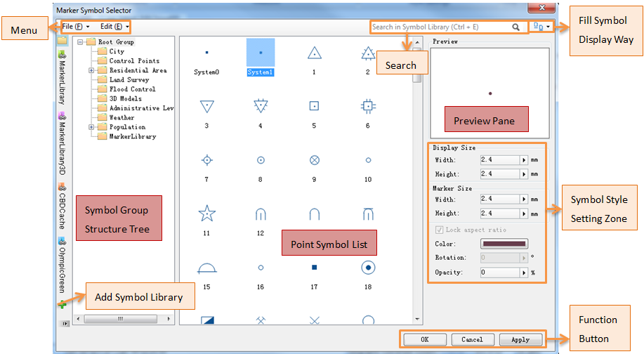The width and height of the screenshot is (644, 354).
Task: Click the OK button
Action: [425, 339]
